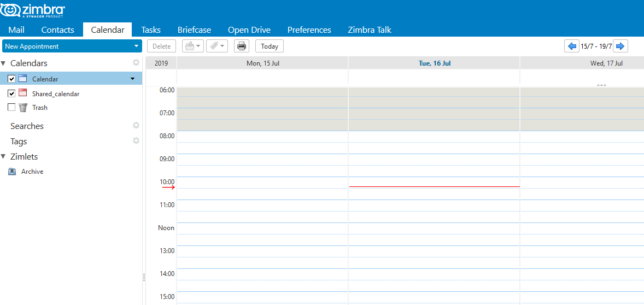
Task: Click the Searches section header
Action: 27,126
